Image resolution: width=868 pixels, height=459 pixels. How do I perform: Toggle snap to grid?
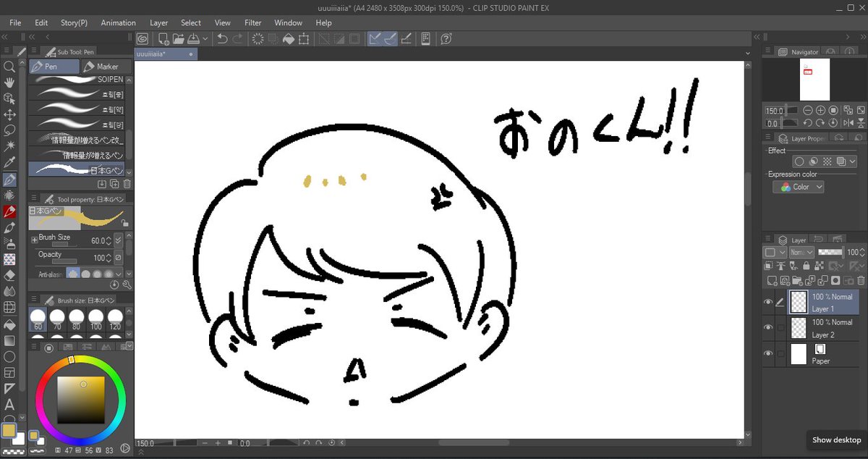click(x=406, y=38)
